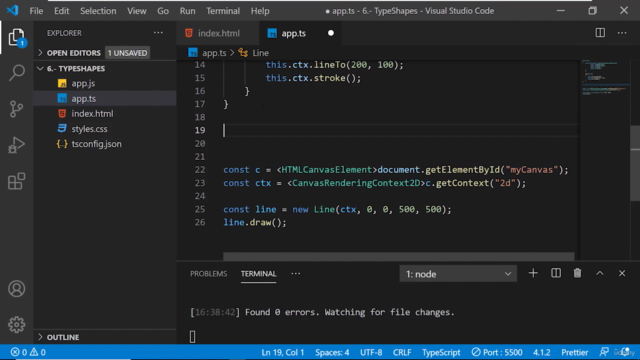Click the errors and warnings status indicator
This screenshot has width=640, height=360.
pyautogui.click(x=28, y=352)
